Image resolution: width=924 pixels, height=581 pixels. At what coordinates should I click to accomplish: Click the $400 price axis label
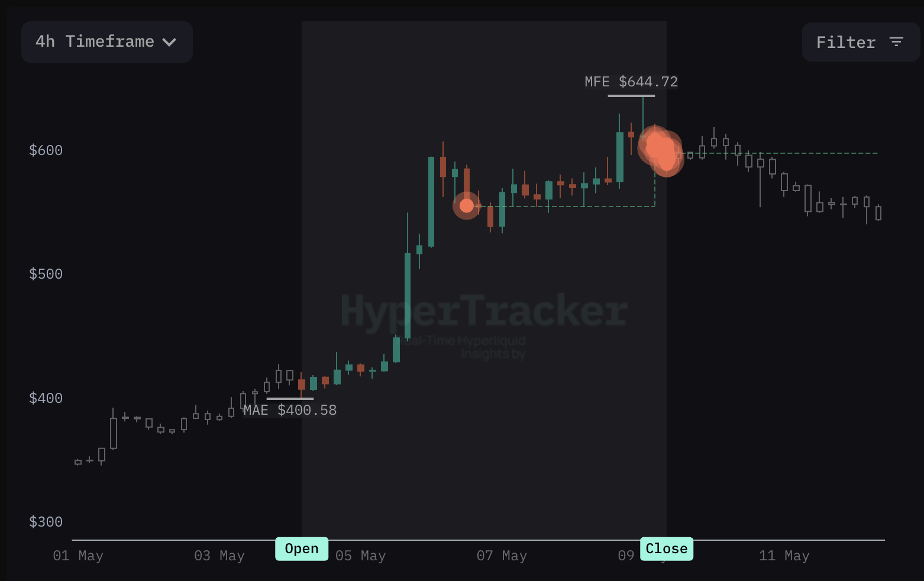[46, 398]
